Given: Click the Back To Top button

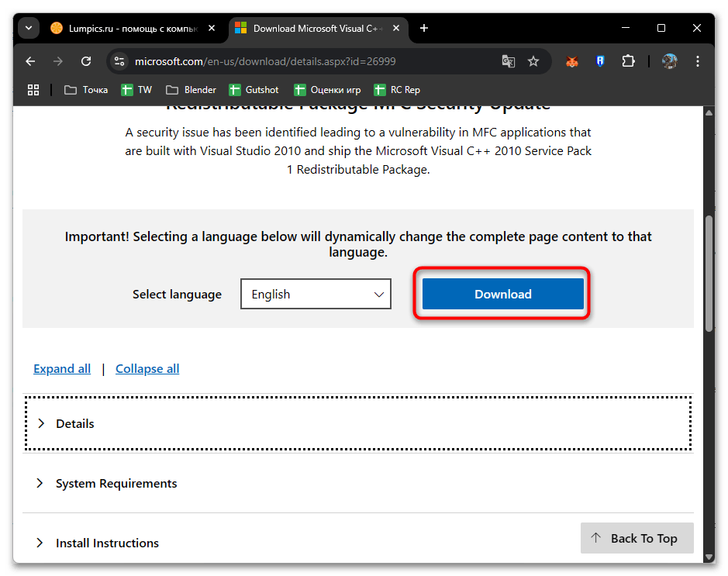Looking at the screenshot, I should point(637,538).
